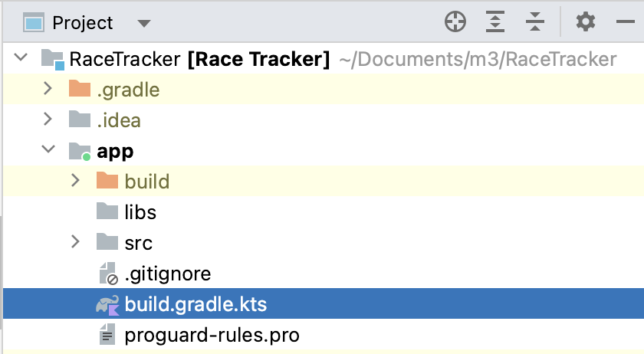
Task: Collapse the RaceTracker root node
Action: (x=21, y=58)
